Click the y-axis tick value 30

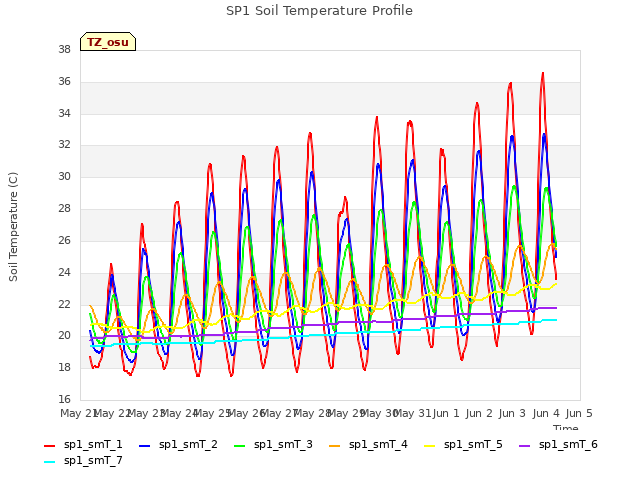point(64,177)
